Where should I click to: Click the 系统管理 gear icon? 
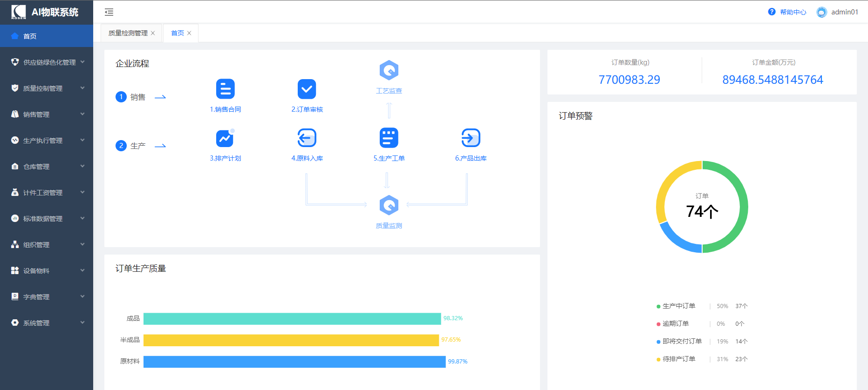(15, 323)
